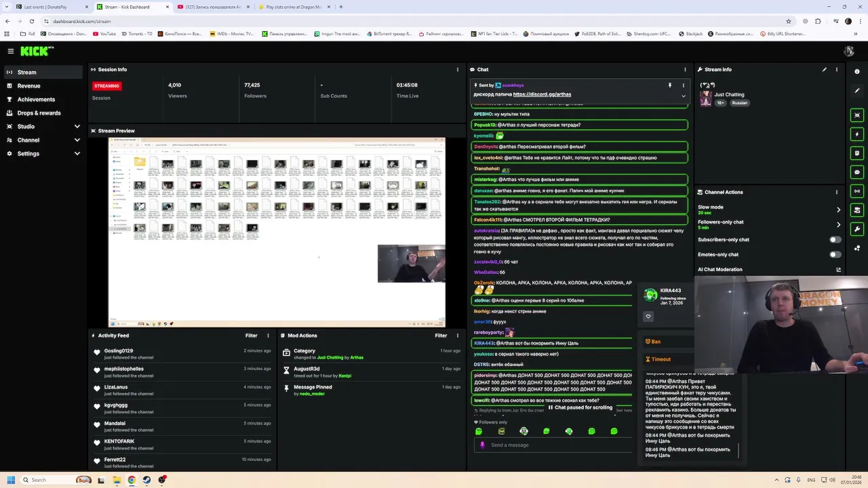Toggle Subscribers-only chat switch

click(x=835, y=239)
